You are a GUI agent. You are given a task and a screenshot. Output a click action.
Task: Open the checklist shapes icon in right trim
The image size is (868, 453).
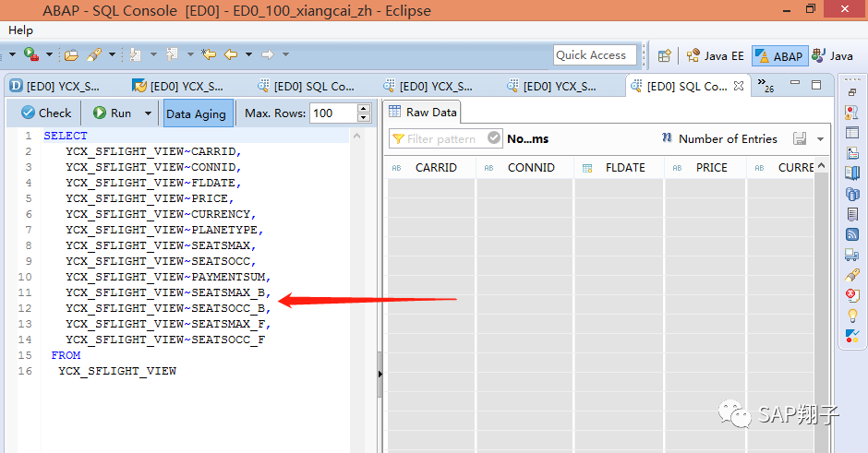tap(852, 335)
